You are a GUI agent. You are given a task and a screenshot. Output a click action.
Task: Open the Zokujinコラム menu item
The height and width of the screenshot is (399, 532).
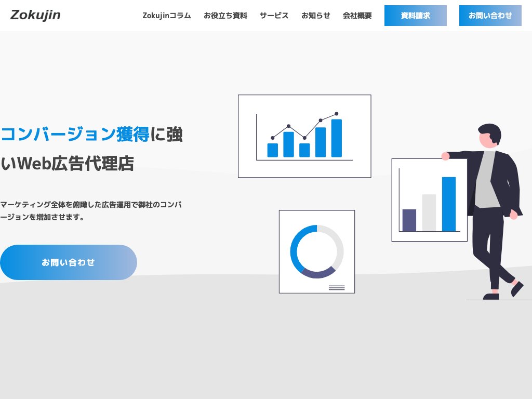click(x=167, y=16)
